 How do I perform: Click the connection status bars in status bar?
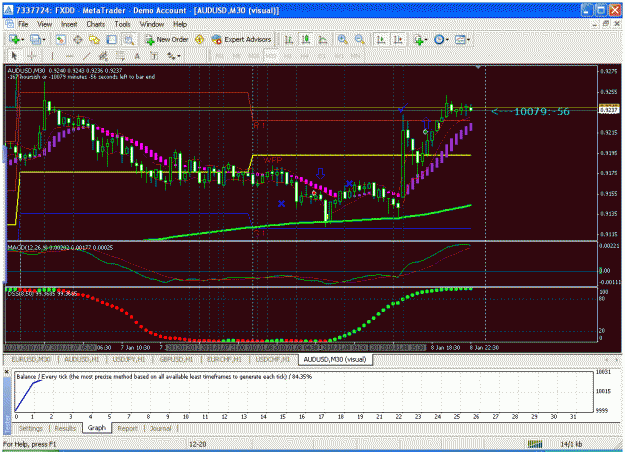point(535,444)
